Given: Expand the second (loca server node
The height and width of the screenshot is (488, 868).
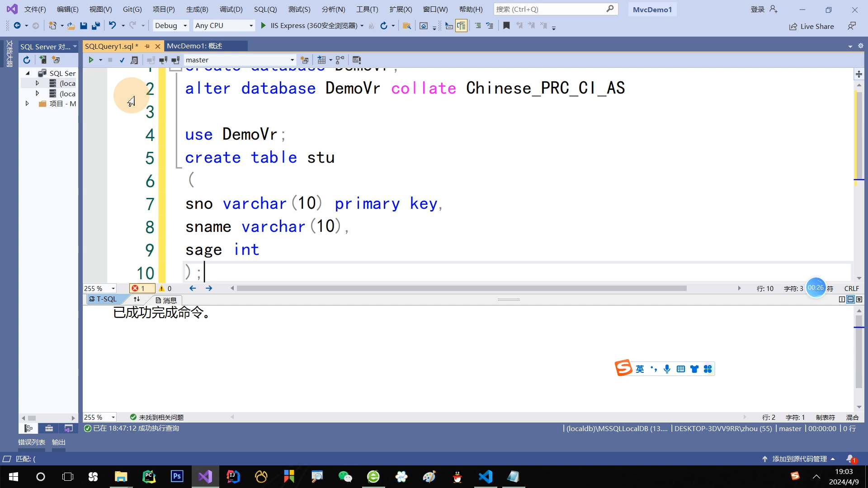Looking at the screenshot, I should [38, 94].
